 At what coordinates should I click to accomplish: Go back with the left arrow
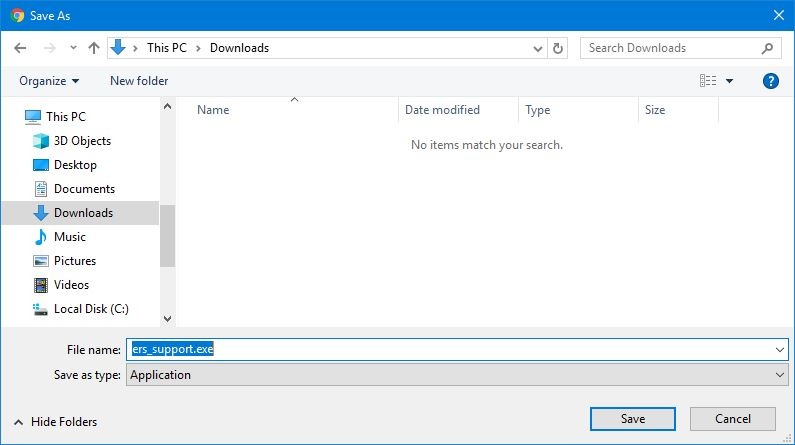(x=20, y=48)
